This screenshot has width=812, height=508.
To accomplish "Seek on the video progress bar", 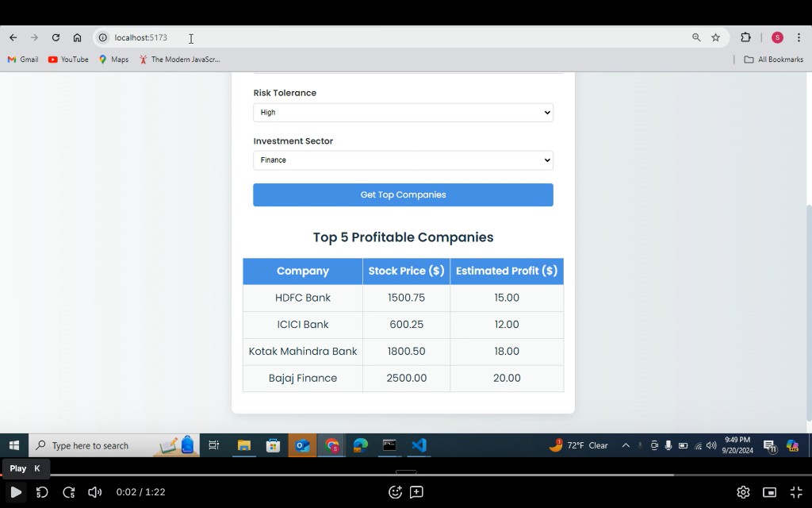I will [406, 475].
